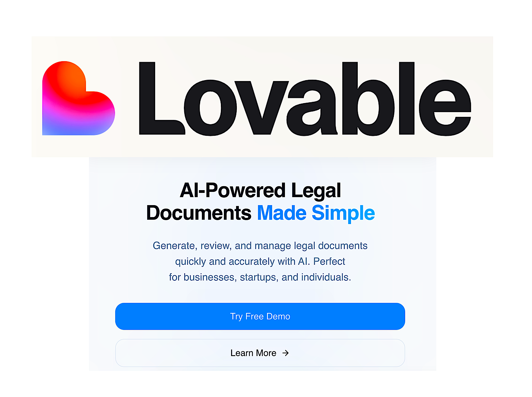Start the Try Free Demo button
Screen dimensions: 532x397
[260, 316]
